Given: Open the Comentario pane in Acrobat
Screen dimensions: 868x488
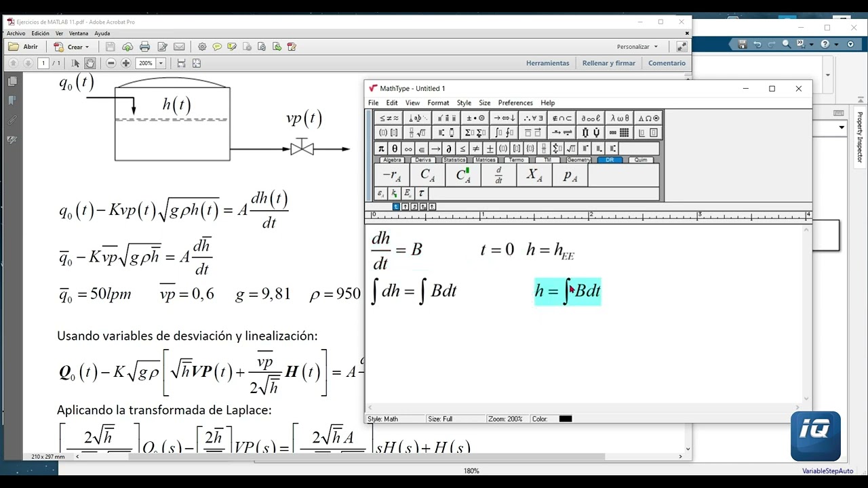Looking at the screenshot, I should (x=667, y=63).
